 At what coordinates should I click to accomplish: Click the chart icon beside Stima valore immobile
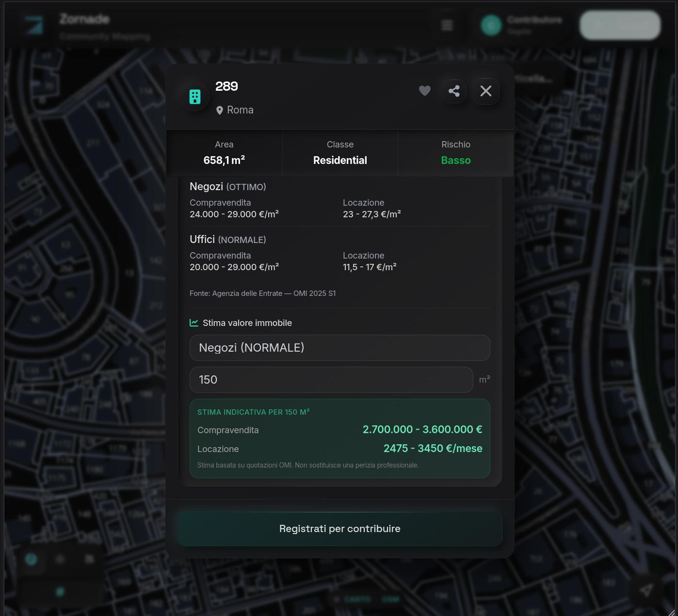click(194, 323)
